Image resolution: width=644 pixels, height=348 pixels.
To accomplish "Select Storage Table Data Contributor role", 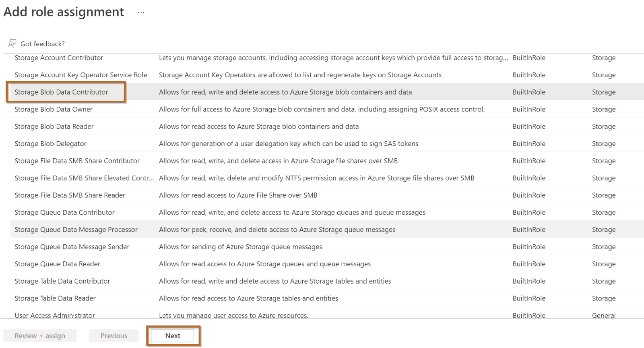I will pyautogui.click(x=62, y=281).
